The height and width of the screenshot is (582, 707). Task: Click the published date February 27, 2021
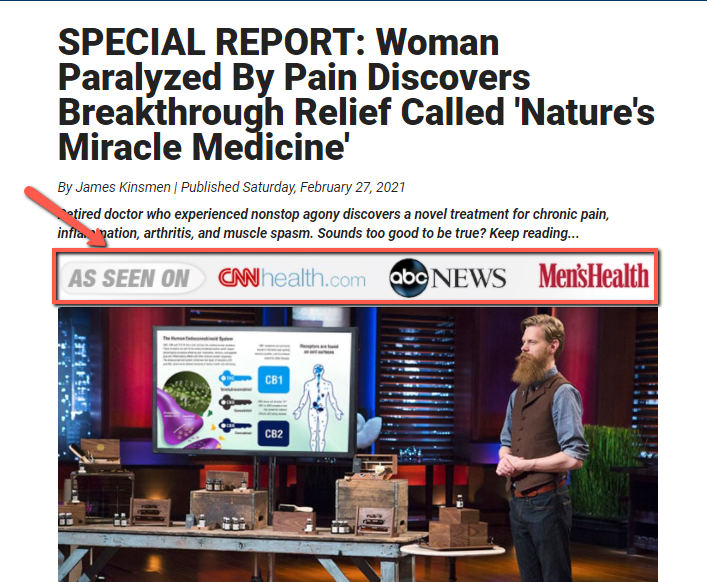point(353,187)
